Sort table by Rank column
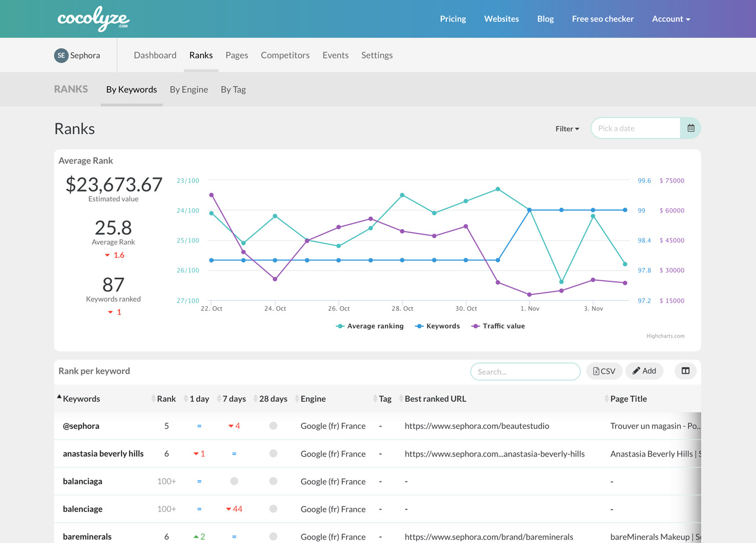Screen dimensions: 756x543 [166, 399]
